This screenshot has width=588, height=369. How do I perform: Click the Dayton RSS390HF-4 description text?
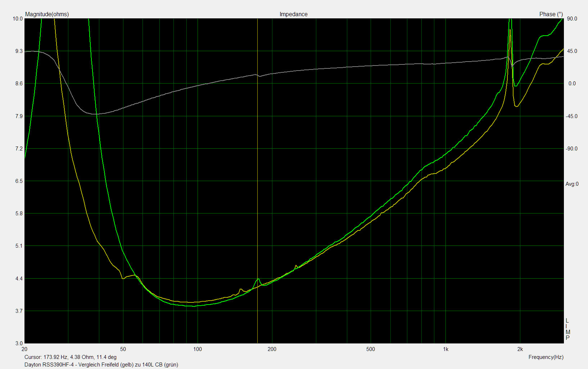101,364
